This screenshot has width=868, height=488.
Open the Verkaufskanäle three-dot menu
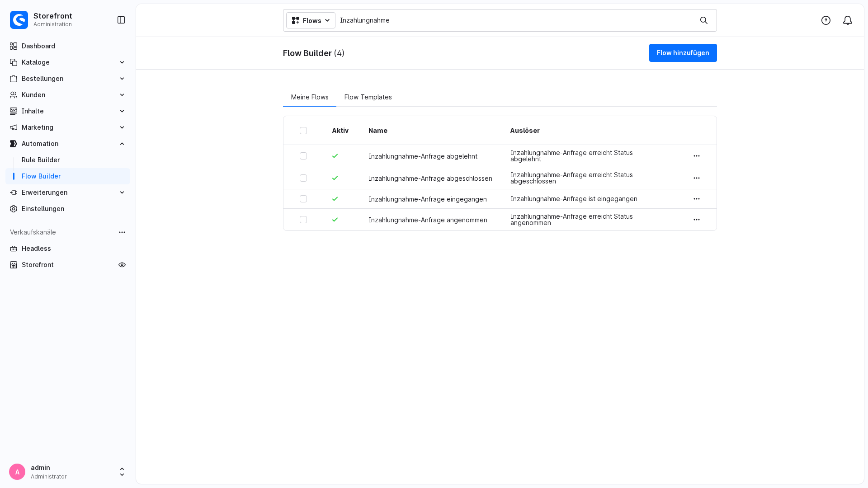(x=122, y=232)
